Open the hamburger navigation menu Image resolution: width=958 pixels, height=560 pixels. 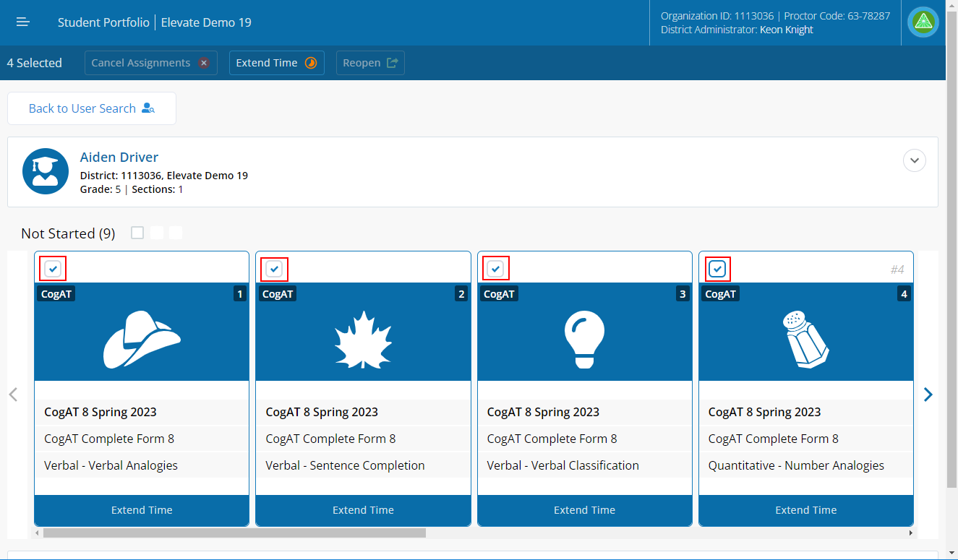point(23,22)
